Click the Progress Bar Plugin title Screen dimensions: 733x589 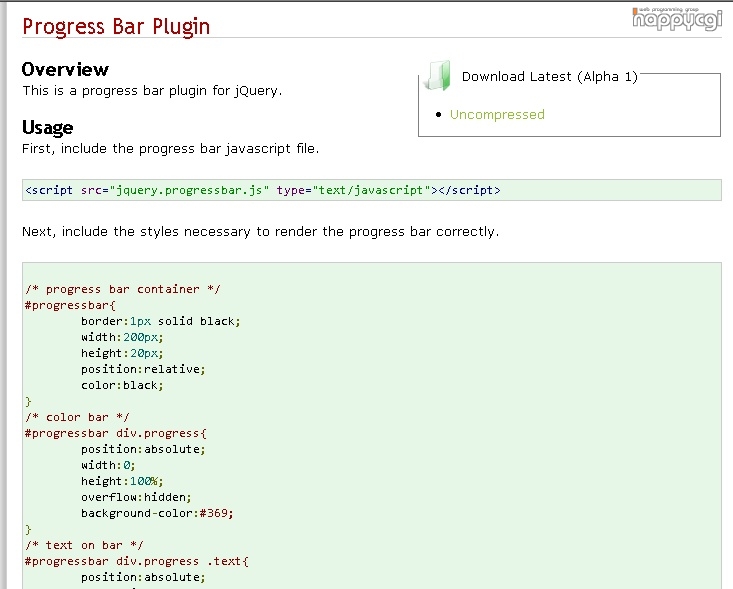tap(116, 26)
